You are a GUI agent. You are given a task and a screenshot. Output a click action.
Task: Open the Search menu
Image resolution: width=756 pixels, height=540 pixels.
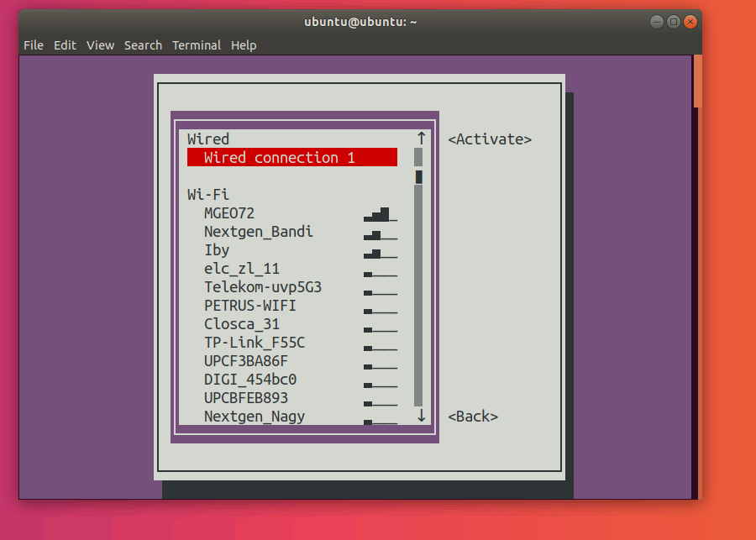click(143, 45)
